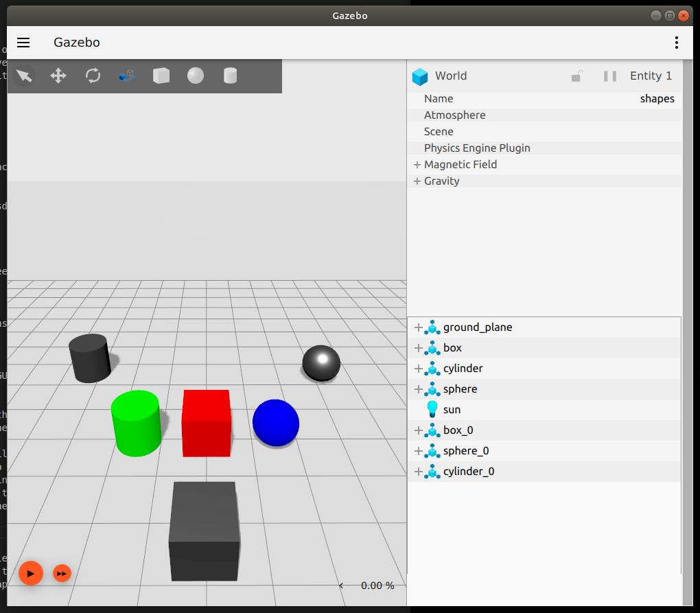Expand the sphere_0 entity node
The height and width of the screenshot is (613, 700).
pos(419,451)
